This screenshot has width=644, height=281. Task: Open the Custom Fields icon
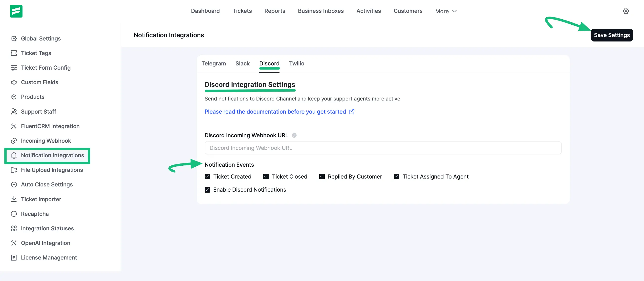(14, 82)
